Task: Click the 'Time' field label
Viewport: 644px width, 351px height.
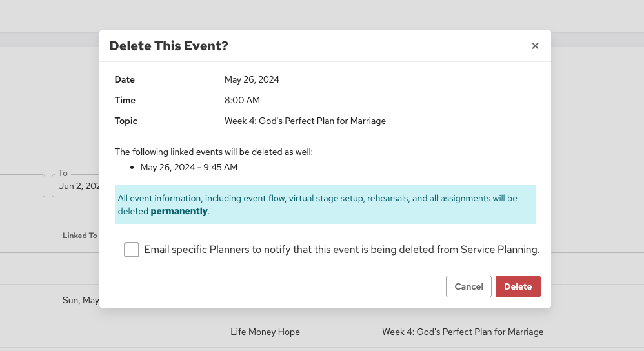Action: (x=125, y=100)
